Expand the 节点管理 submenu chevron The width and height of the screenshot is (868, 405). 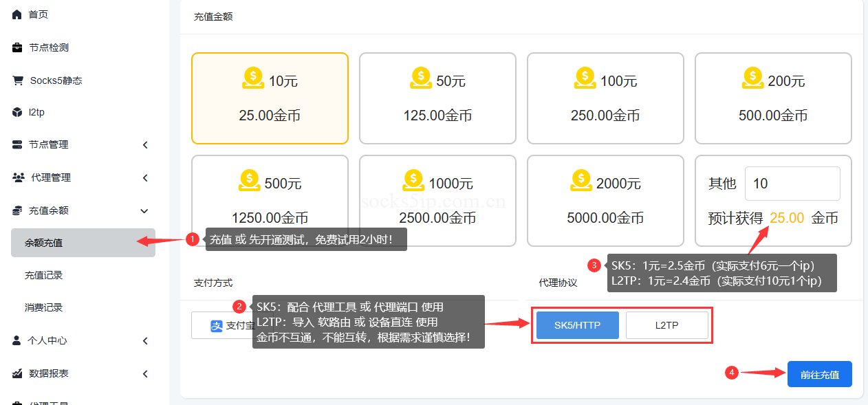coord(145,144)
